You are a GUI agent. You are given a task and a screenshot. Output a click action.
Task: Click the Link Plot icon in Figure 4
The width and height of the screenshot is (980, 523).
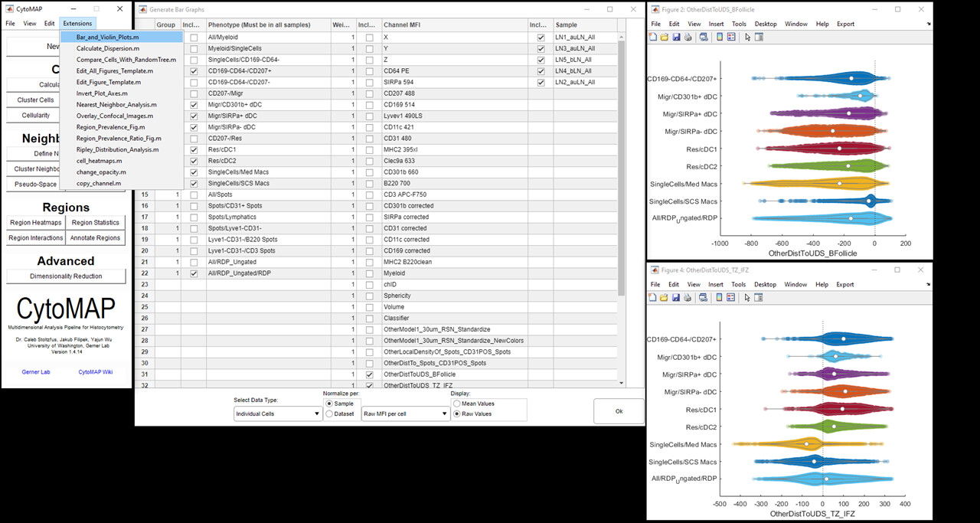pyautogui.click(x=704, y=297)
